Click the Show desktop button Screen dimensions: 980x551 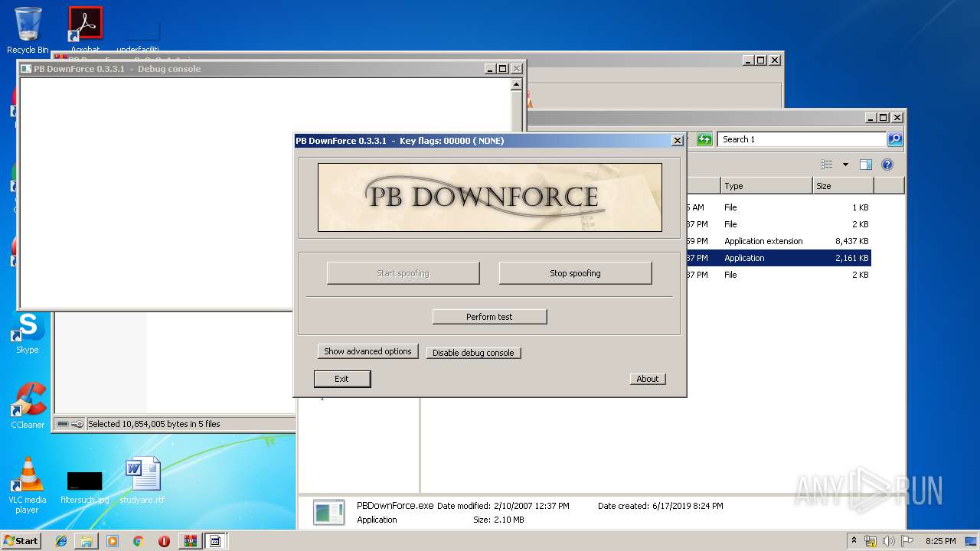pyautogui.click(x=971, y=541)
